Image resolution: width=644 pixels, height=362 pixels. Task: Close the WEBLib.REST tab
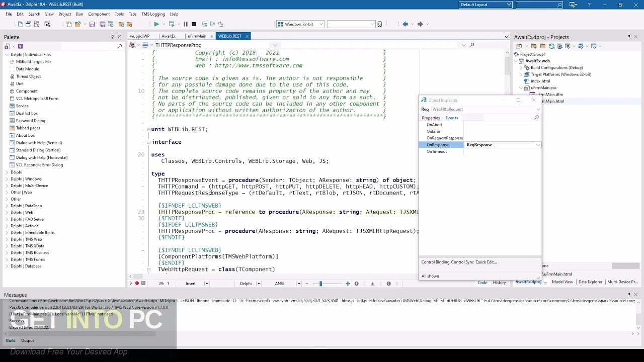(x=247, y=36)
